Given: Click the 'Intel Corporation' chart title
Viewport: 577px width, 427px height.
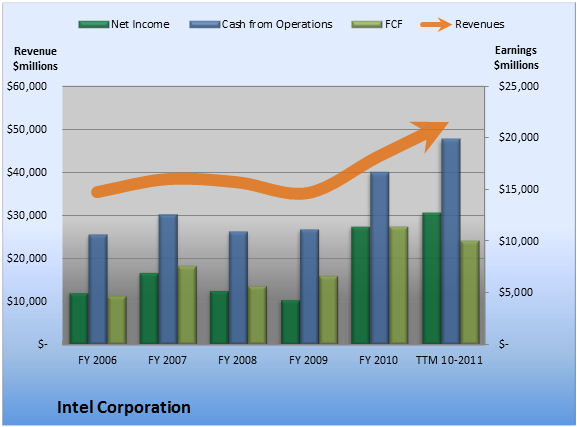Looking at the screenshot, I should 124,407.
